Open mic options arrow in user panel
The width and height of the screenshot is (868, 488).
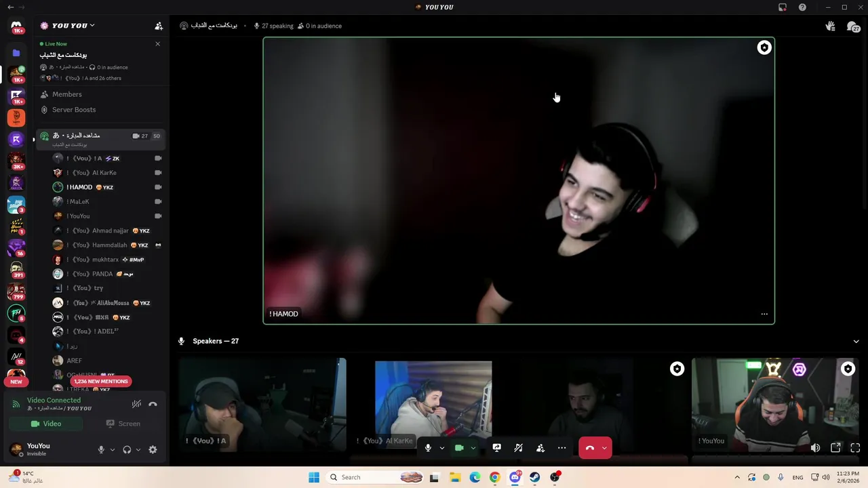[113, 449]
